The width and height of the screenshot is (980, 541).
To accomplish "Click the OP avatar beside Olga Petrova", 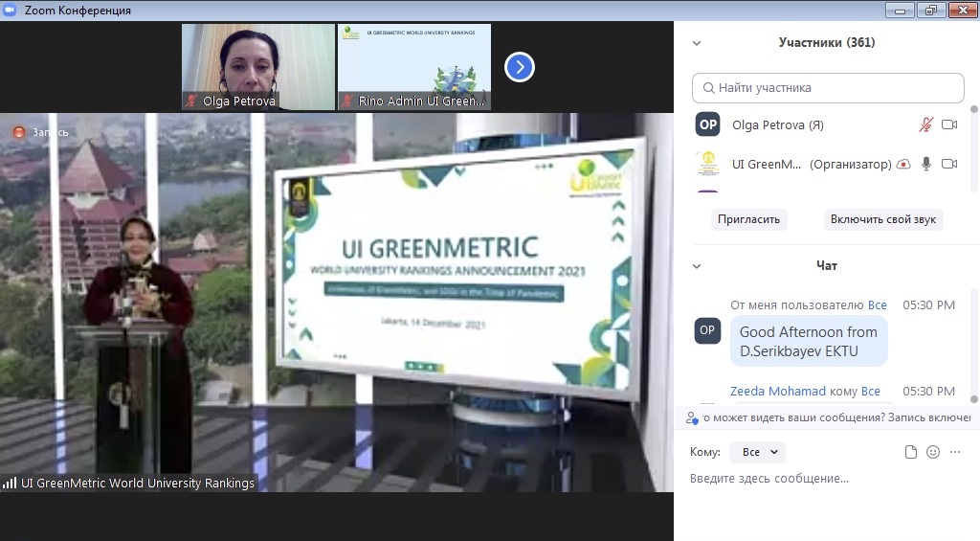I will tap(708, 124).
